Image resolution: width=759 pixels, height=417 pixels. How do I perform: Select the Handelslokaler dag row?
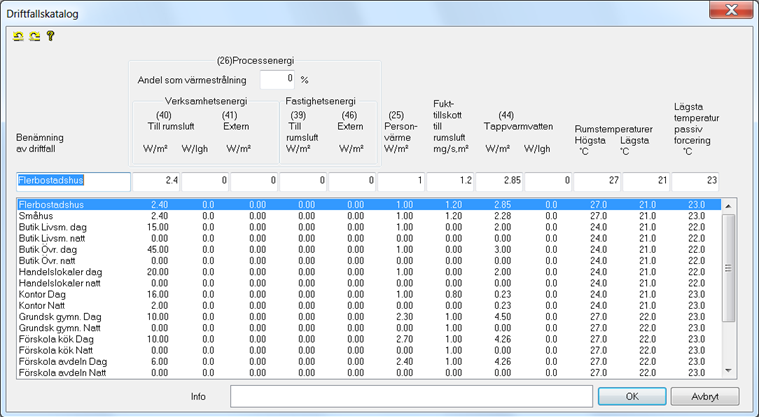pos(369,272)
